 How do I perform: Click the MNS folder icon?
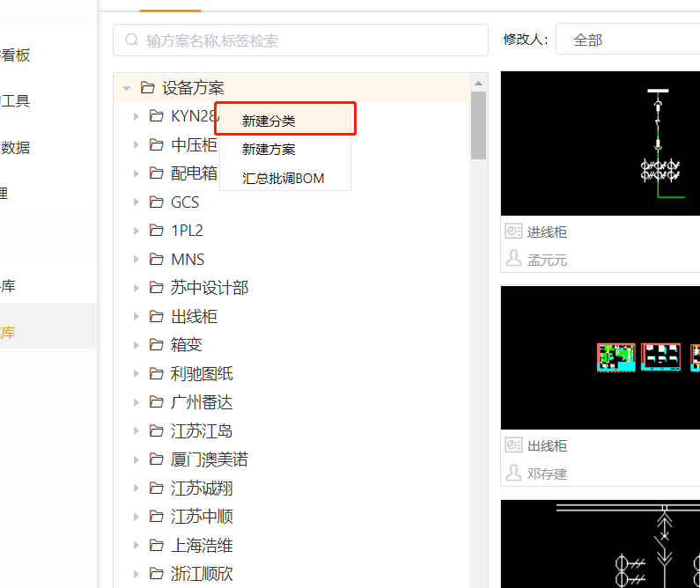pos(156,259)
